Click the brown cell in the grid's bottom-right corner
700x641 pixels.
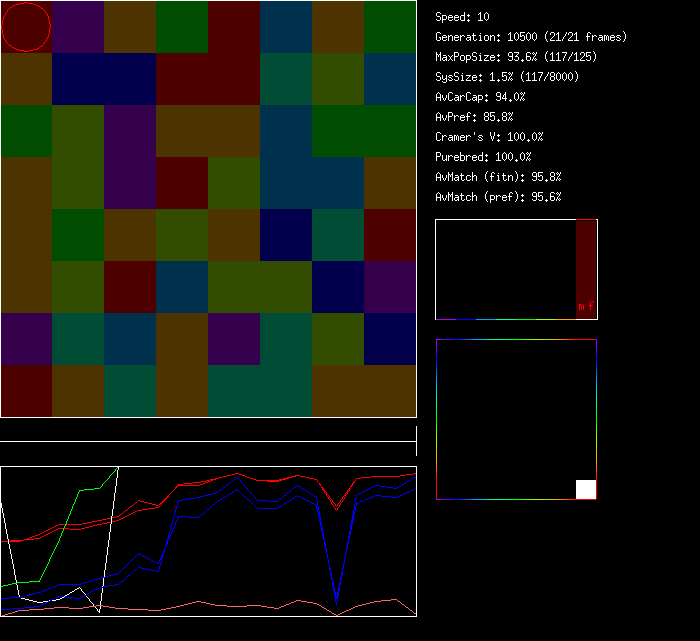point(390,391)
